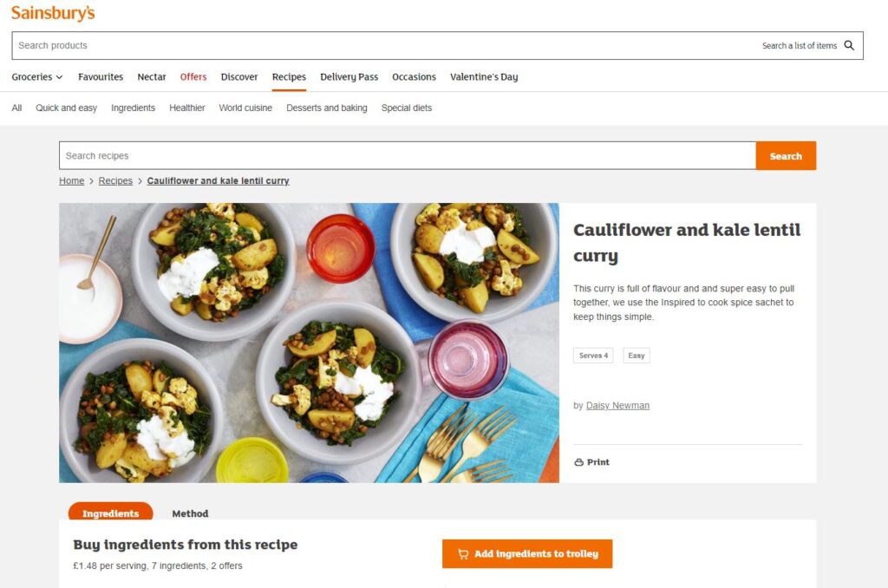This screenshot has height=588, width=888.
Task: Focus the Search products field
Action: [385, 45]
